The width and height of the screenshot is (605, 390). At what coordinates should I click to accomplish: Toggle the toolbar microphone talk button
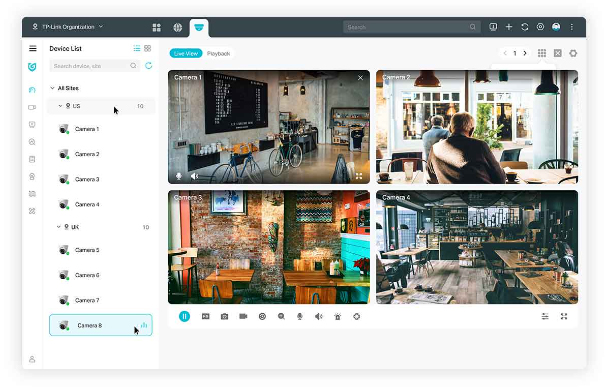coord(300,316)
